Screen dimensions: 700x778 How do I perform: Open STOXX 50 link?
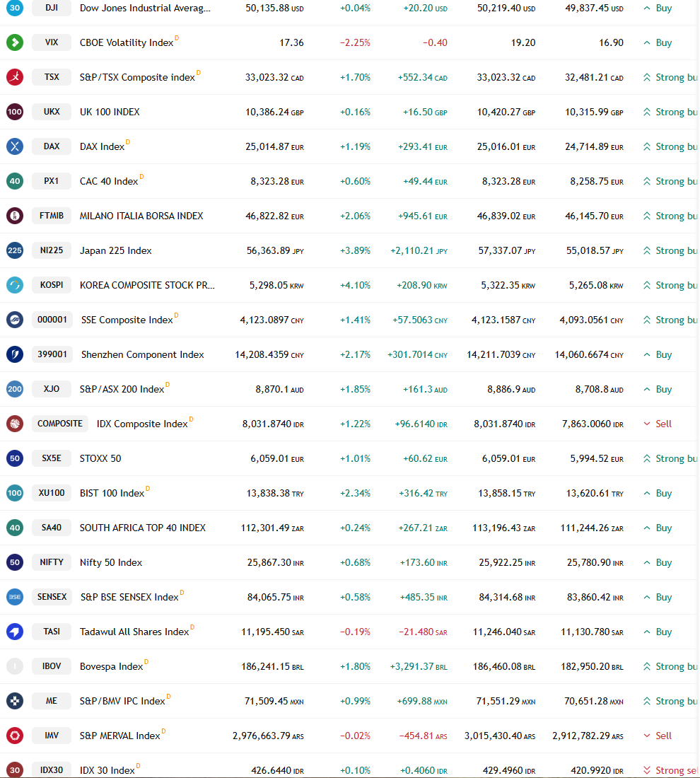pyautogui.click(x=100, y=458)
